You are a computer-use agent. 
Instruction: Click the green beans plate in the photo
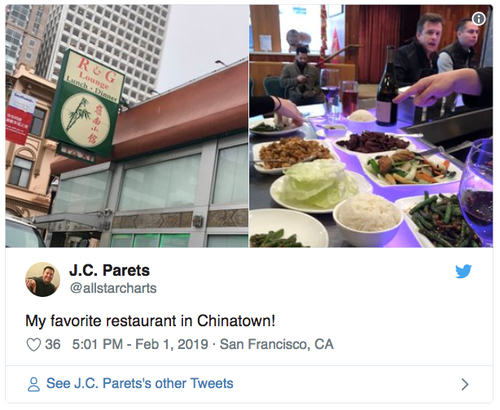(x=443, y=220)
